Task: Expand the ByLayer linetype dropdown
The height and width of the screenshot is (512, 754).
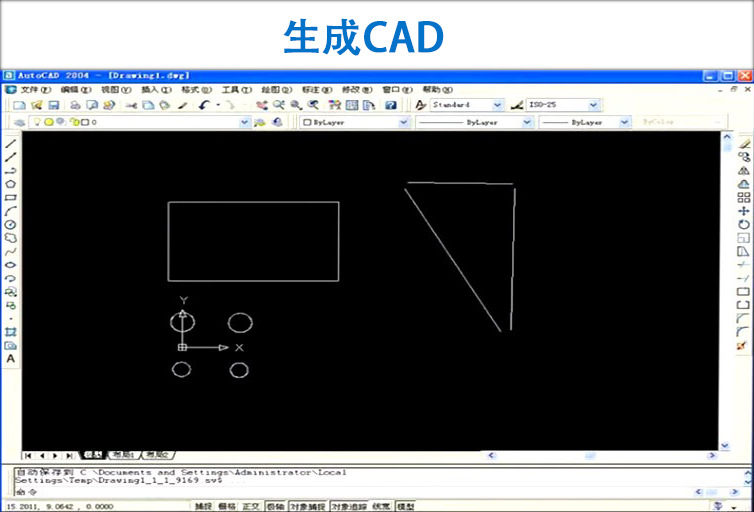Action: (x=527, y=123)
